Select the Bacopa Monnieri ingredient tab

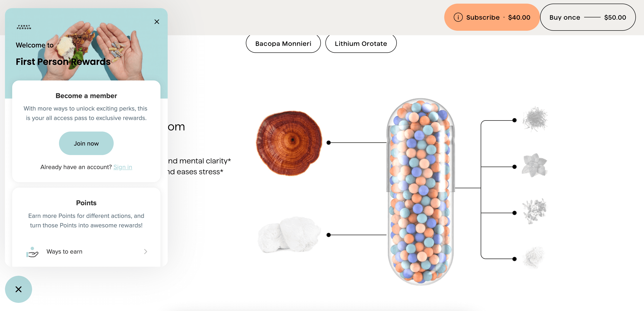tap(283, 43)
